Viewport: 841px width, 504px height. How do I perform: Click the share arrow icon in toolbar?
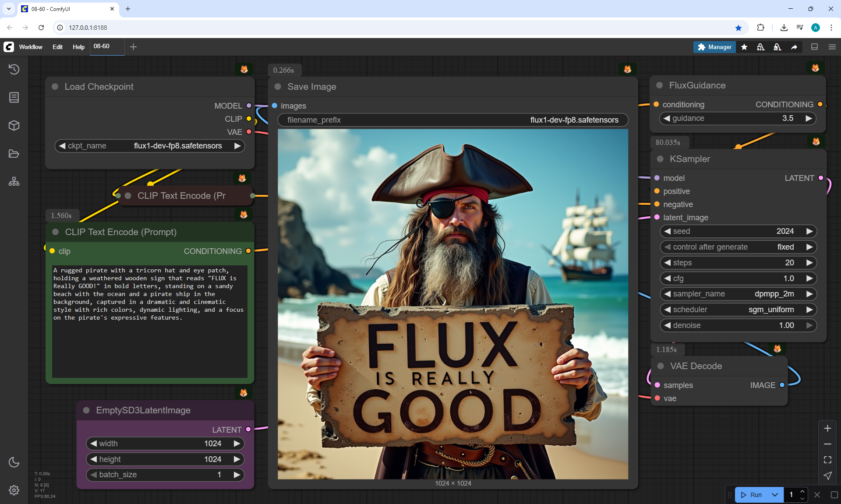794,47
